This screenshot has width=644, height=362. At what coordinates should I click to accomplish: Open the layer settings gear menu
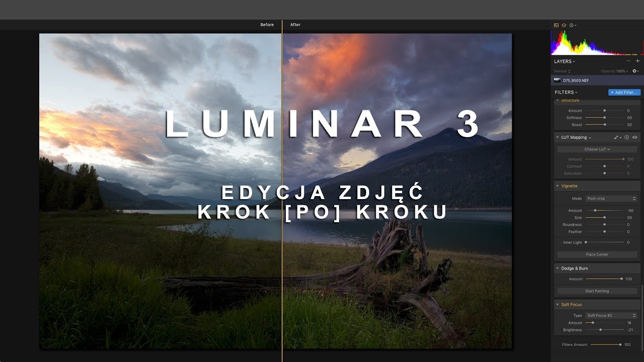pos(635,71)
